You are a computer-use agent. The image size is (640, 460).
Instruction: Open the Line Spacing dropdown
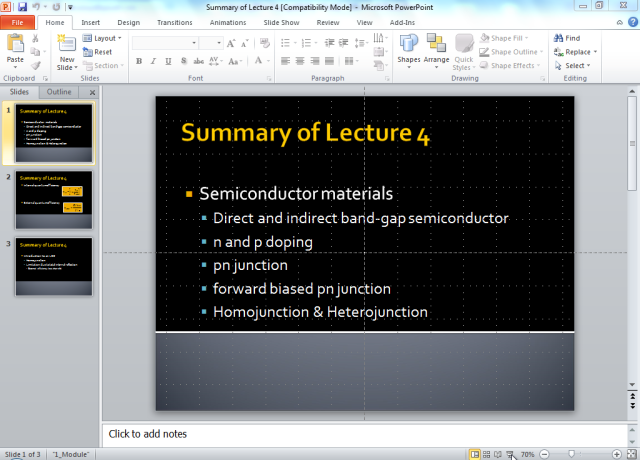362,43
